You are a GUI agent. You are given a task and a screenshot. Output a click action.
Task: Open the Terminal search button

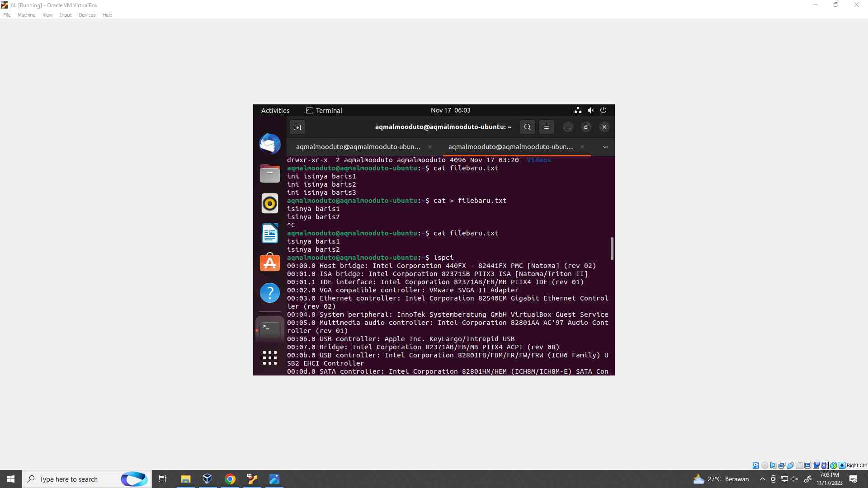[527, 127]
